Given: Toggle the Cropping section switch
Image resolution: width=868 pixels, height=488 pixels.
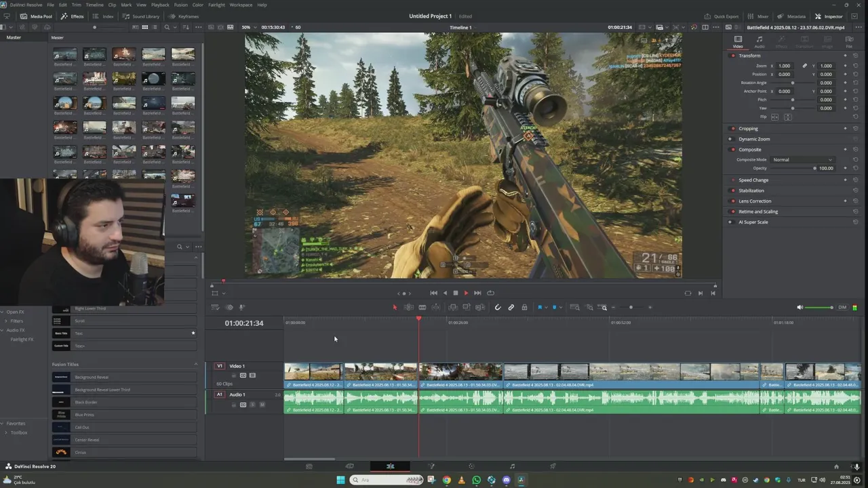Looking at the screenshot, I should point(732,128).
